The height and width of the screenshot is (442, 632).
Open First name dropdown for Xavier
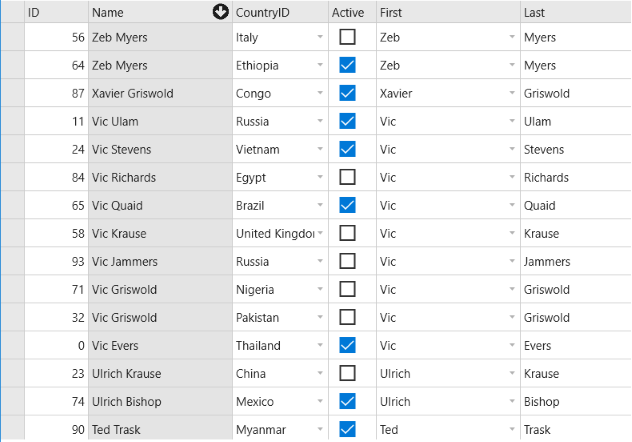coord(512,93)
